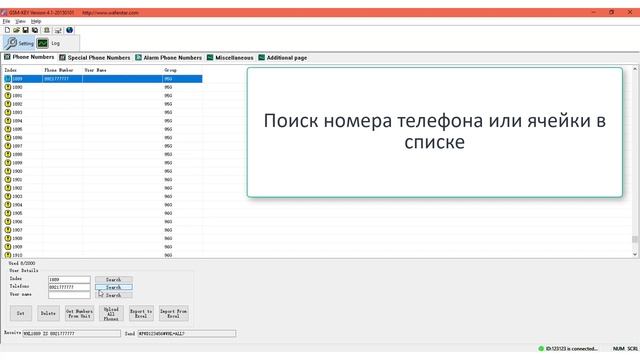Viewport: 640px width, 360px height.
Task: Click the list scrollbar thumb
Action: (635, 239)
